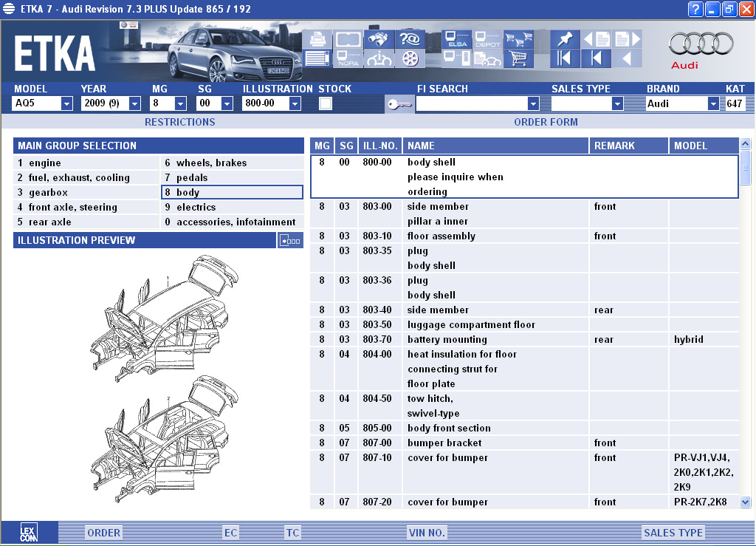Screen dimensions: 756x546
Task: Click the key icon beside FI SEARCH
Action: 399,103
